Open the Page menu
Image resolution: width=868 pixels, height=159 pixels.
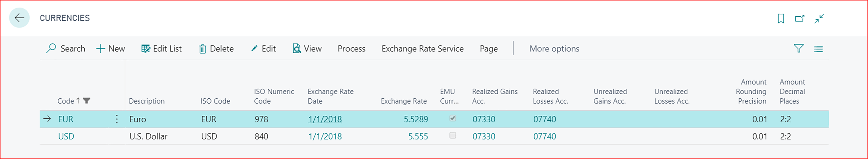pos(489,49)
